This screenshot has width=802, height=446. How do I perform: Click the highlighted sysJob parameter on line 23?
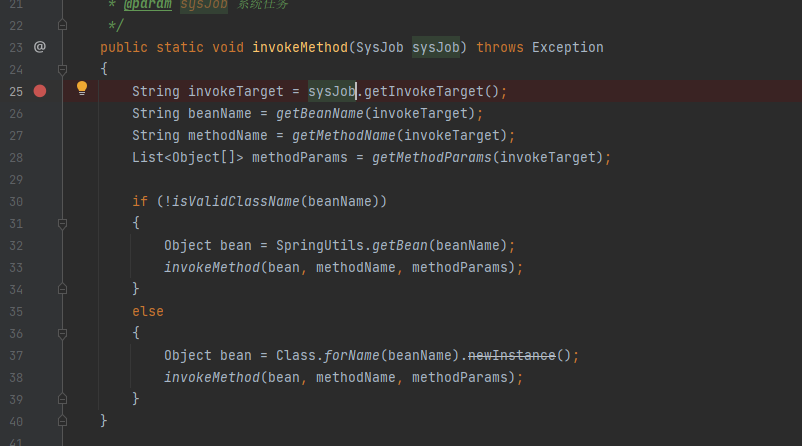click(x=436, y=48)
